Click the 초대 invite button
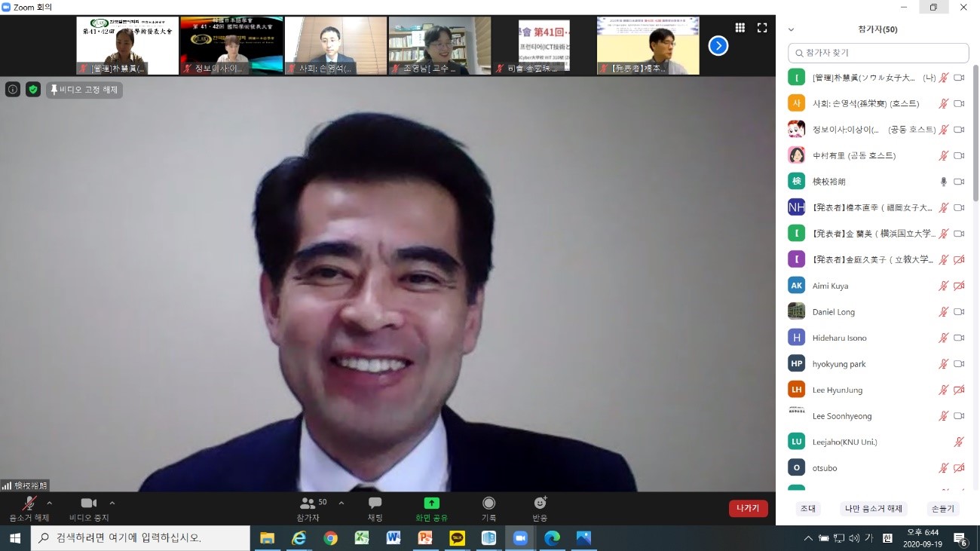This screenshot has height=551, width=980. point(808,509)
